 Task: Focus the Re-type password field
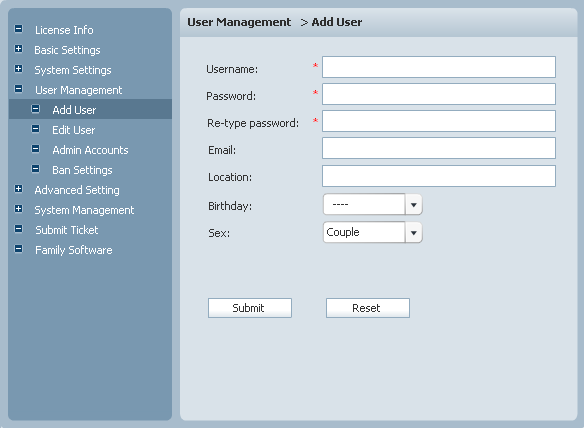tap(439, 121)
